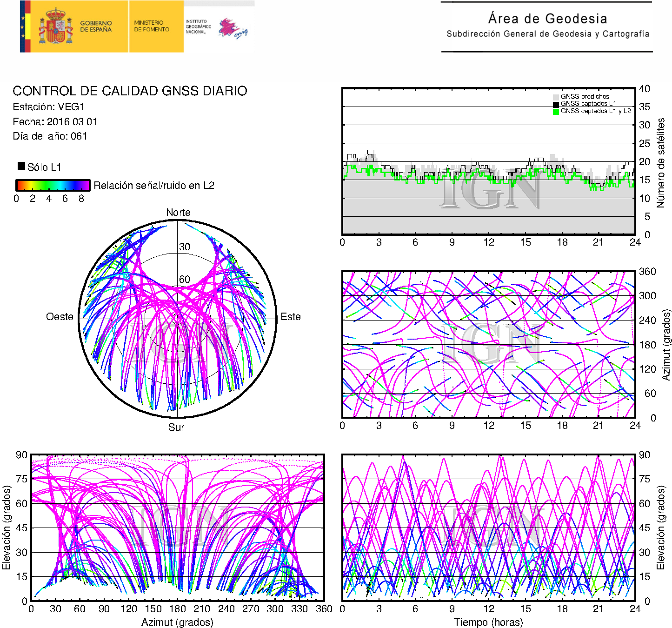Screen dimensions: 672x628
Task: Click the Sur label below sky plot
Action: pyautogui.click(x=176, y=427)
